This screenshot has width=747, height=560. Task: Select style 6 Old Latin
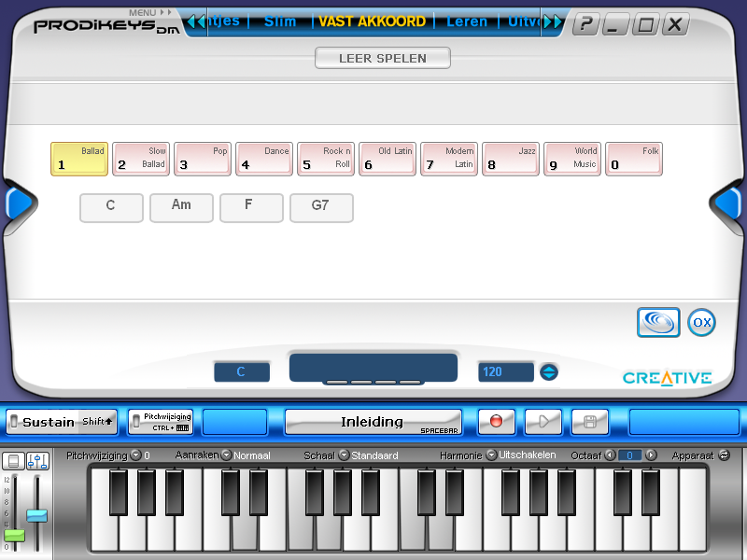(x=388, y=159)
